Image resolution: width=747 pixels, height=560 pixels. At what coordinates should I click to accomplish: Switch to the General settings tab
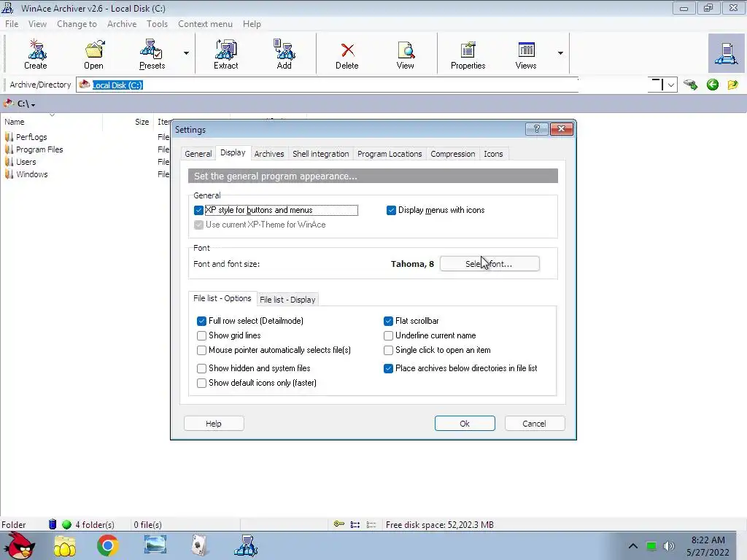(x=198, y=154)
